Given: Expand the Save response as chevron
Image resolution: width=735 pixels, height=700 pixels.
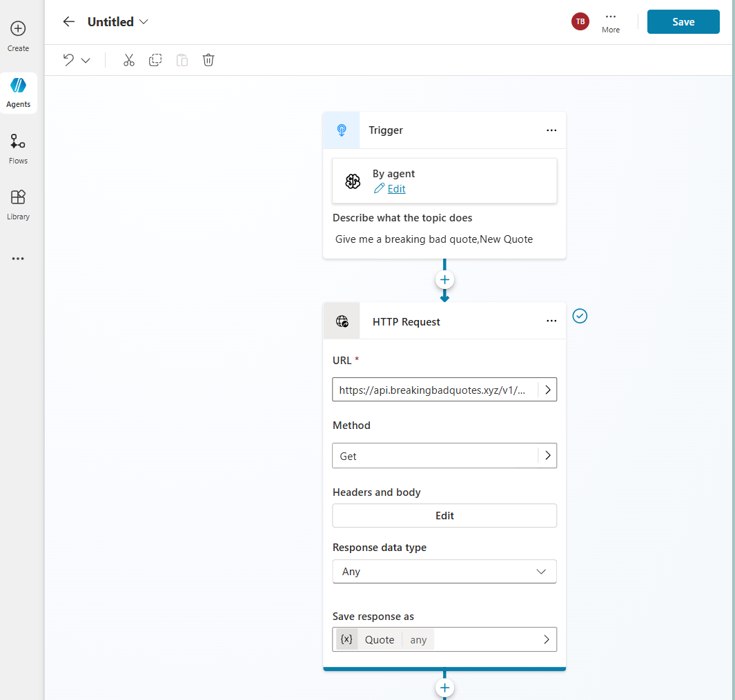Looking at the screenshot, I should [x=546, y=639].
